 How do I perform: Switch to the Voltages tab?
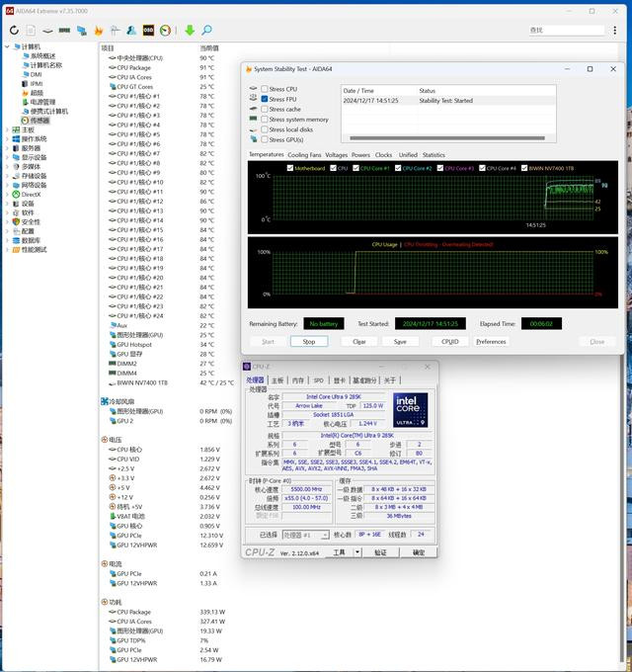[x=336, y=155]
